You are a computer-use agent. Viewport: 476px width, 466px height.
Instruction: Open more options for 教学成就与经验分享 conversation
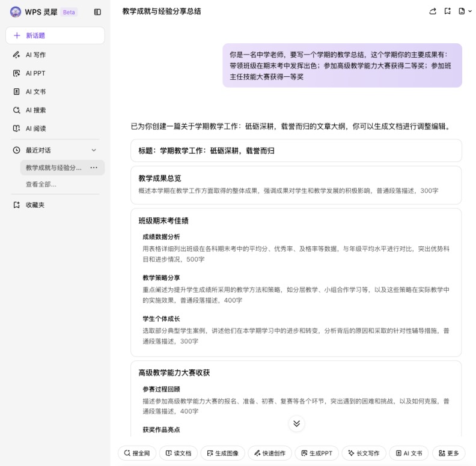94,168
